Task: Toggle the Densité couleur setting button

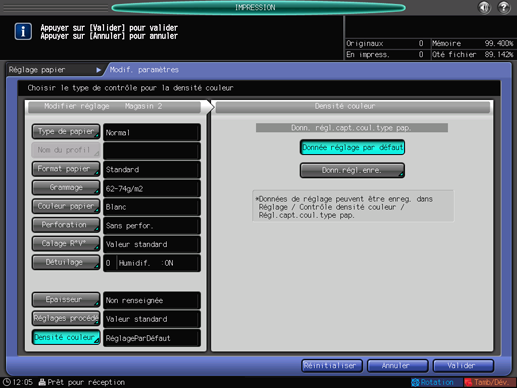Action: [x=66, y=337]
